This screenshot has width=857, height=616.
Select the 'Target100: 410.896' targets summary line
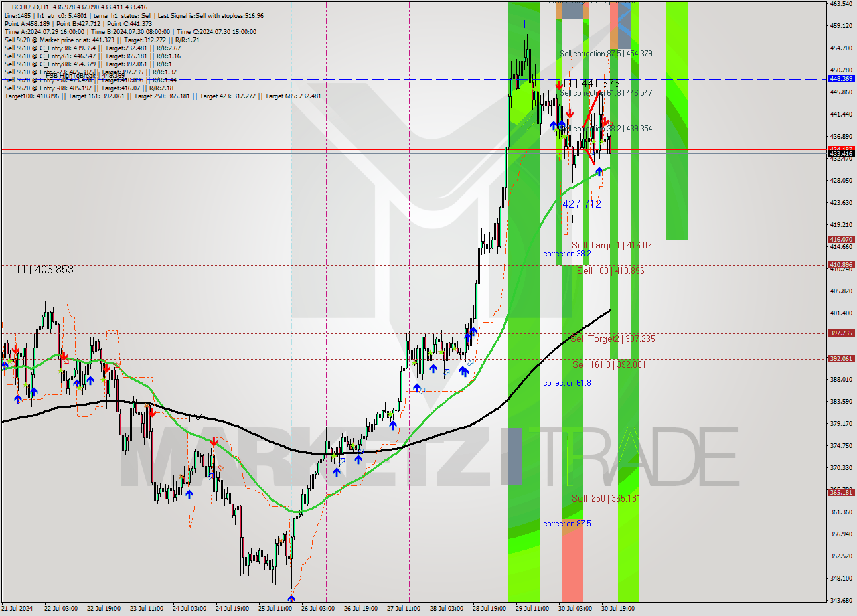[x=163, y=96]
